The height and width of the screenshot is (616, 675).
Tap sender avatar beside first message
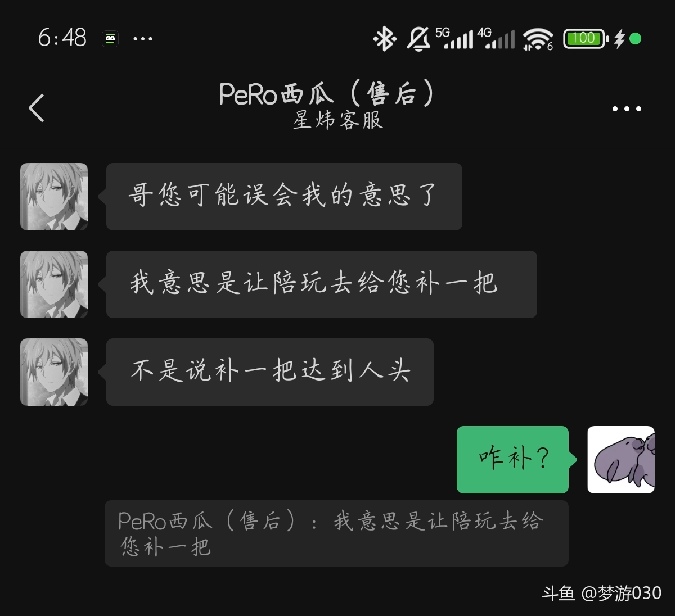(54, 197)
